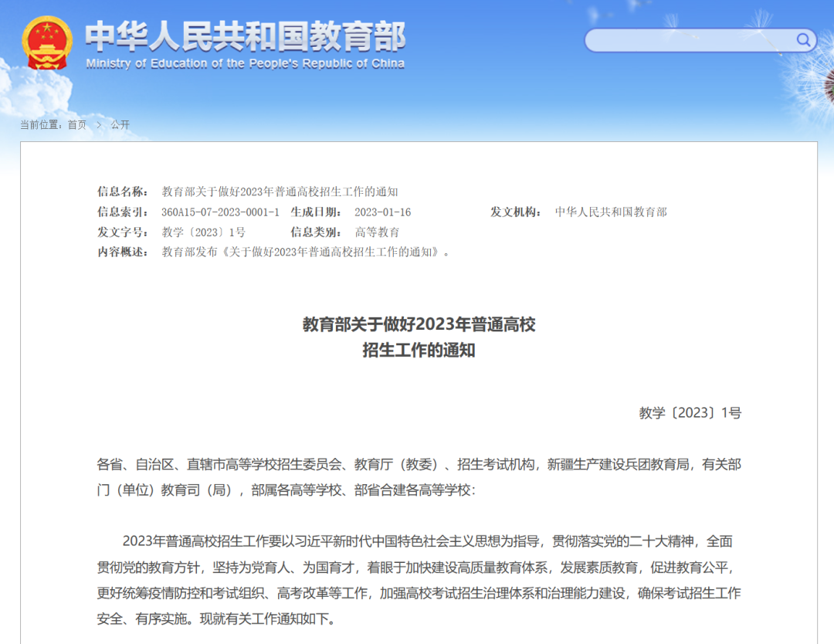Click the national emblem logo

pyautogui.click(x=47, y=43)
